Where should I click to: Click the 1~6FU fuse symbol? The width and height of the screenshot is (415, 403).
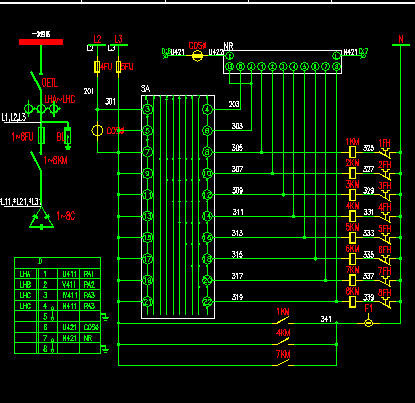pyautogui.click(x=41, y=135)
